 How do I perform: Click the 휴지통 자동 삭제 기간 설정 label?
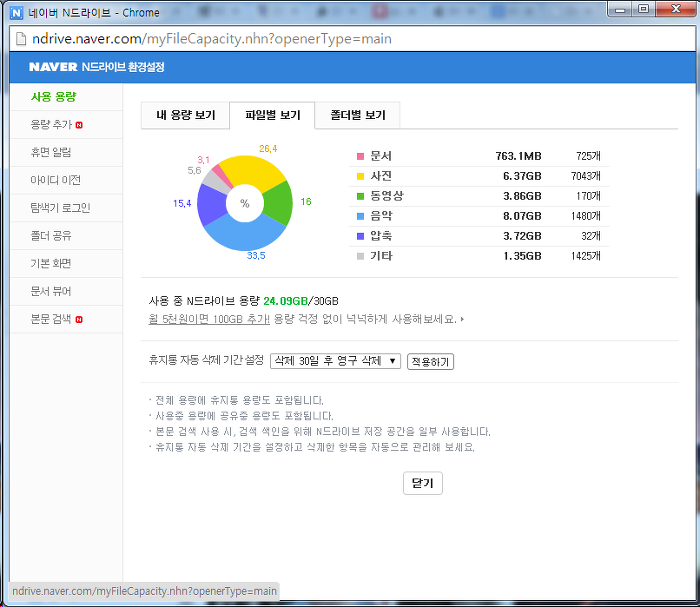tap(206, 360)
